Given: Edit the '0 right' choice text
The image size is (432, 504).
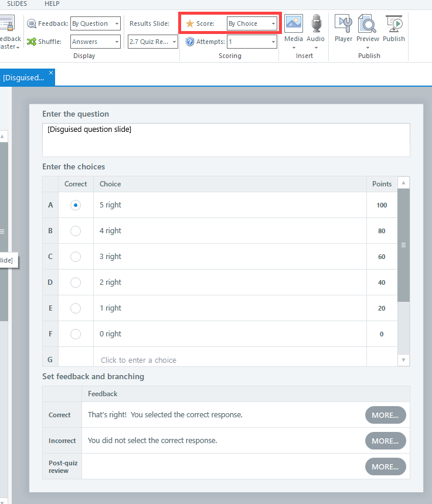Looking at the screenshot, I should 110,333.
